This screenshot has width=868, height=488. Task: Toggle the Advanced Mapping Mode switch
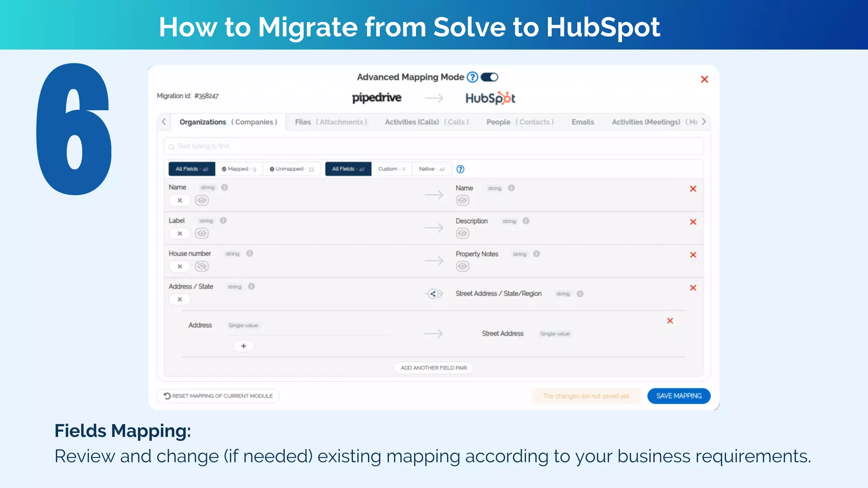[489, 77]
